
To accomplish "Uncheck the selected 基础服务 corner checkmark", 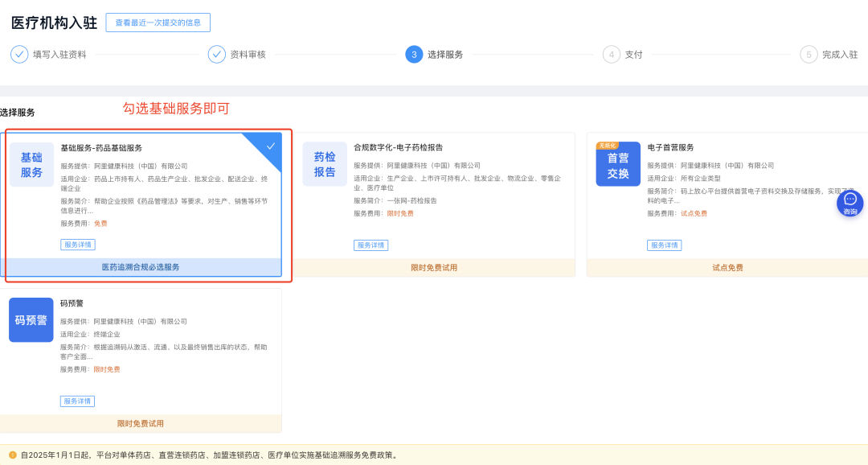I will pyautogui.click(x=271, y=146).
